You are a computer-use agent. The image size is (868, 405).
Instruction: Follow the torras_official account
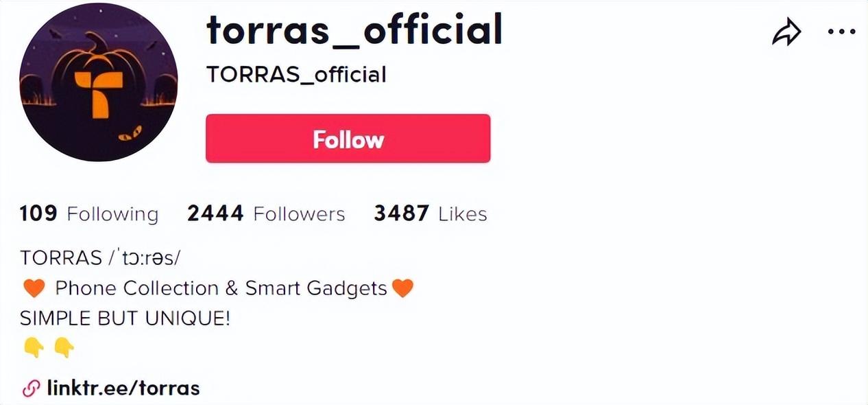tap(348, 139)
